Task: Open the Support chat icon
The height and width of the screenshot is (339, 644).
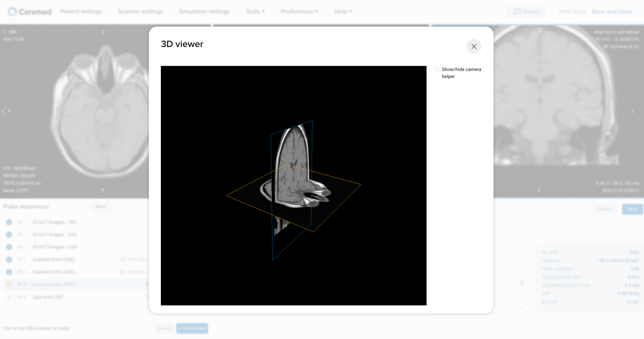Action: click(516, 11)
